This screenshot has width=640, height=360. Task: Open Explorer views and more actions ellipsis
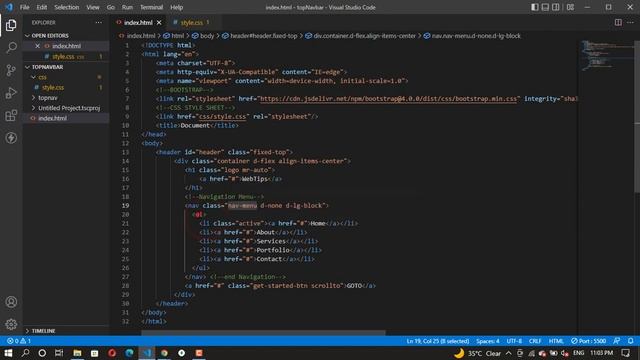click(99, 22)
